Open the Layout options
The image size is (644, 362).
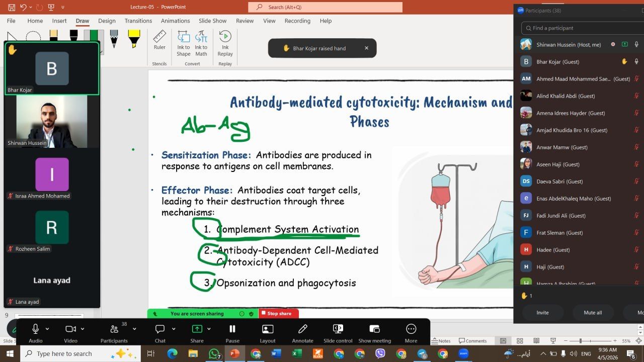[x=268, y=332]
